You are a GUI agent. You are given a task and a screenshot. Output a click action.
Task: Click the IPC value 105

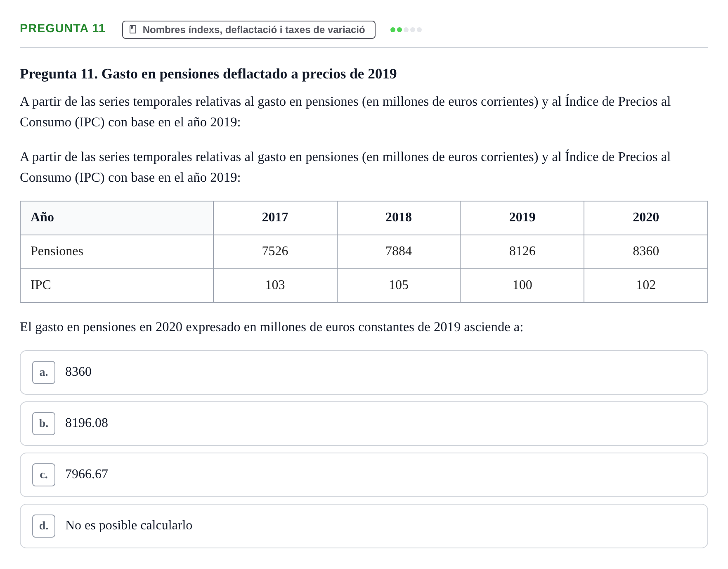(399, 286)
